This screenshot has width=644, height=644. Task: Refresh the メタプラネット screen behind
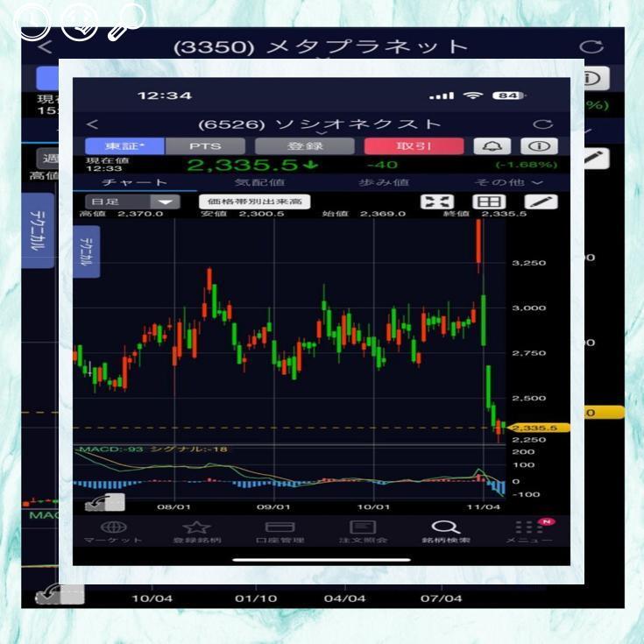click(591, 46)
